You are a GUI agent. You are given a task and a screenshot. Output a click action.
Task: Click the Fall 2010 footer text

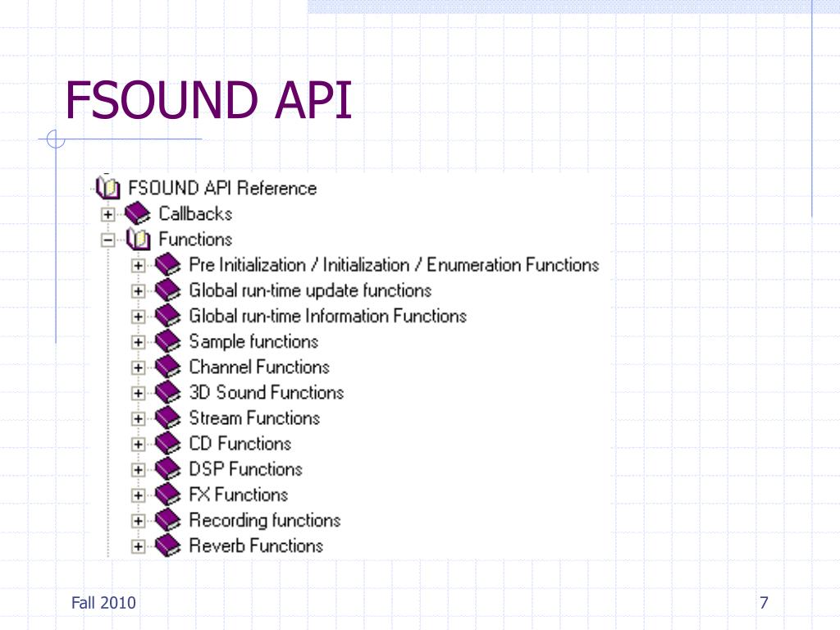coord(103,603)
